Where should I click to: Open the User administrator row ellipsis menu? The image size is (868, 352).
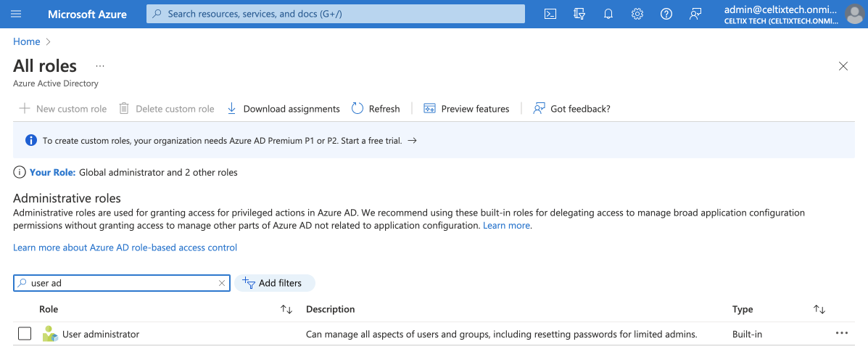pos(841,333)
